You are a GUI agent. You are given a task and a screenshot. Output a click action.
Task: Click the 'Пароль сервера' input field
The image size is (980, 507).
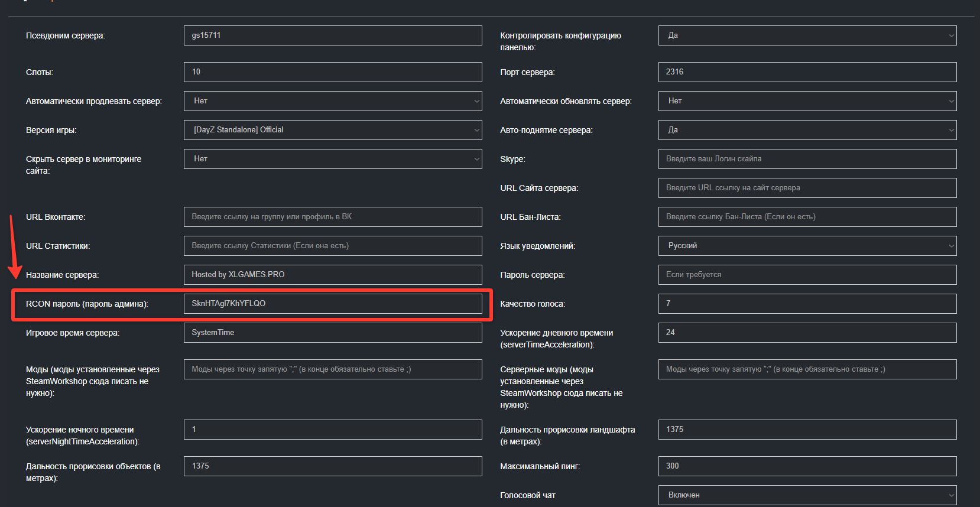tap(807, 275)
